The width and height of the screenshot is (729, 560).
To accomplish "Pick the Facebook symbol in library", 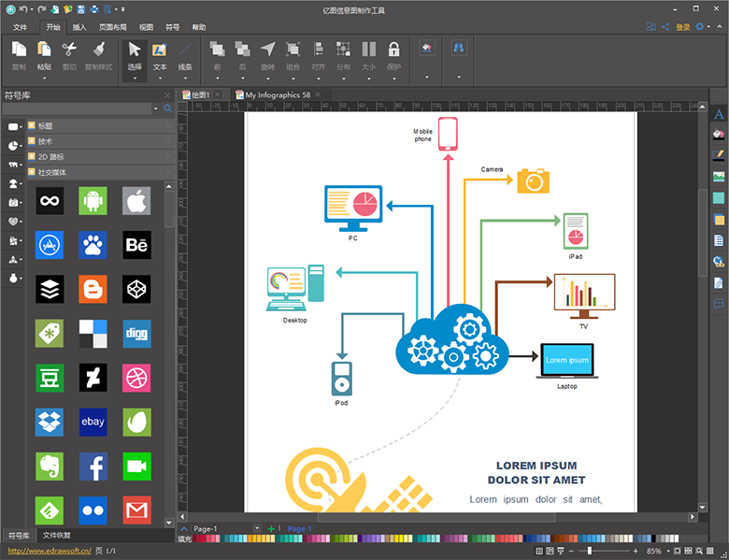I will click(x=93, y=467).
